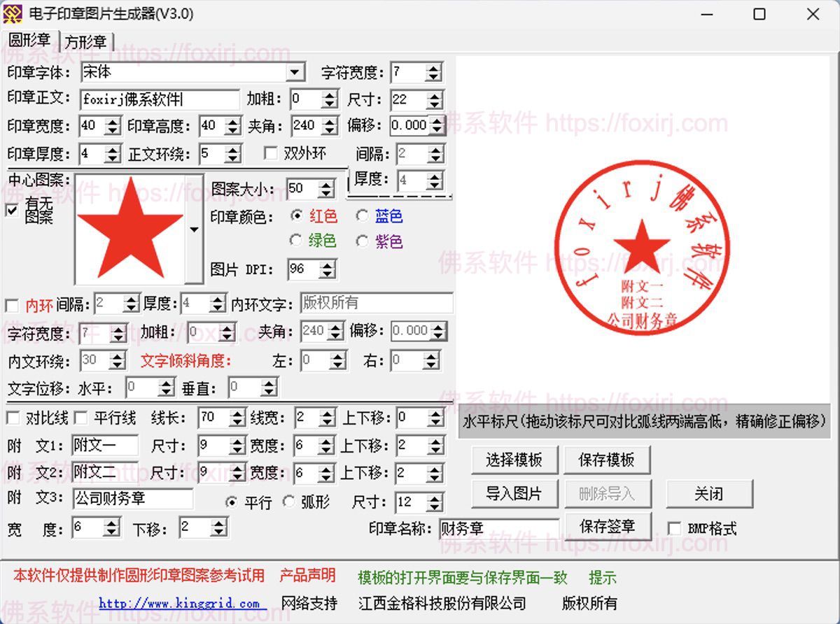The image size is (840, 624).
Task: Increase the 印章宽度 value with up arrow
Action: (x=112, y=122)
